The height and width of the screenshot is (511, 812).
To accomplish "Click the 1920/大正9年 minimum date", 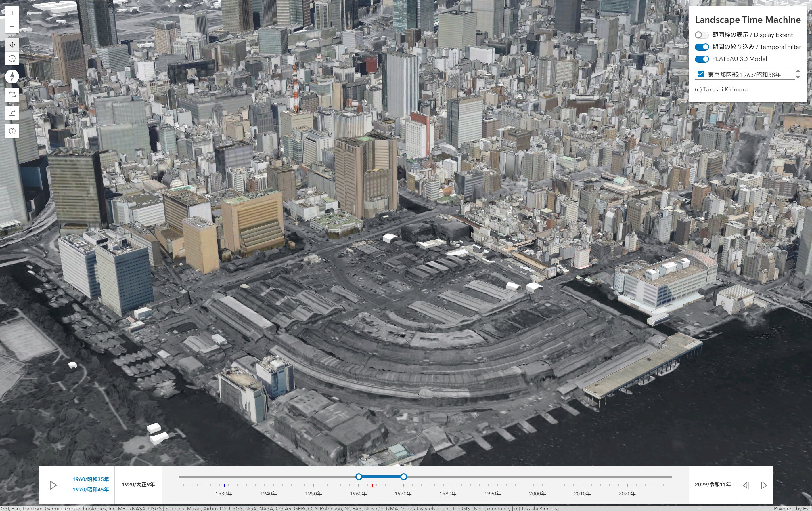I will 138,484.
